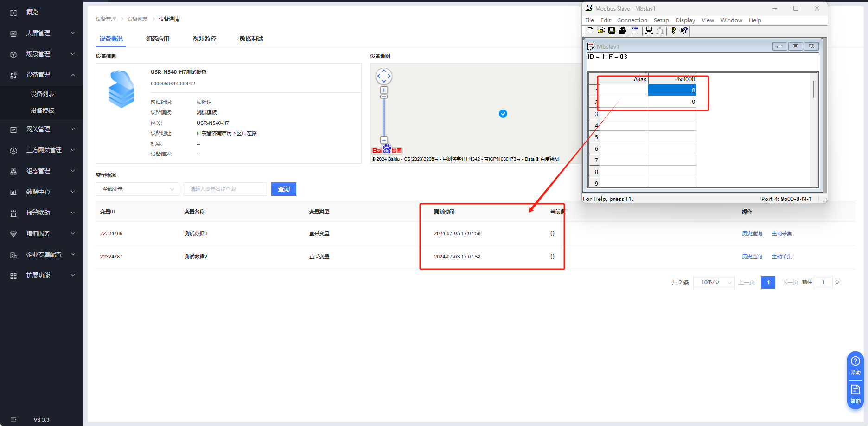Click the 请输入变量名称查询 search input field
This screenshot has height=426, width=868.
(225, 189)
